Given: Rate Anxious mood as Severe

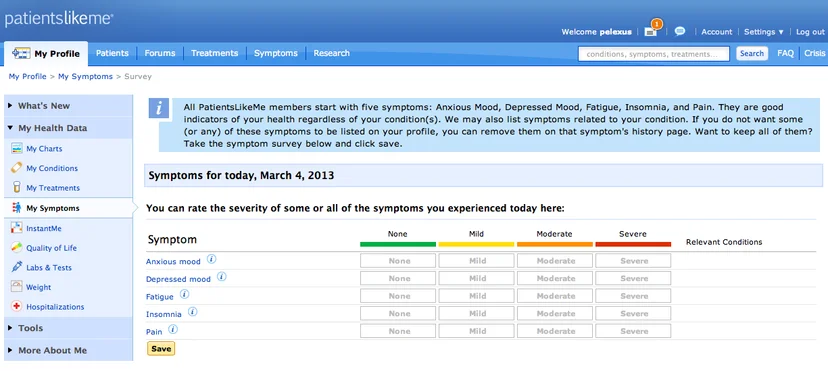Looking at the screenshot, I should point(633,261).
